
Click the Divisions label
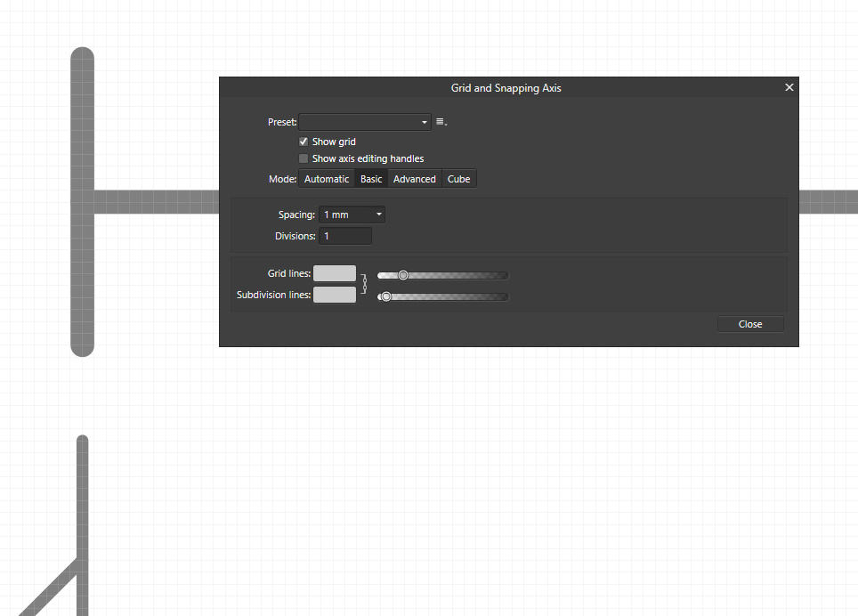pos(295,236)
